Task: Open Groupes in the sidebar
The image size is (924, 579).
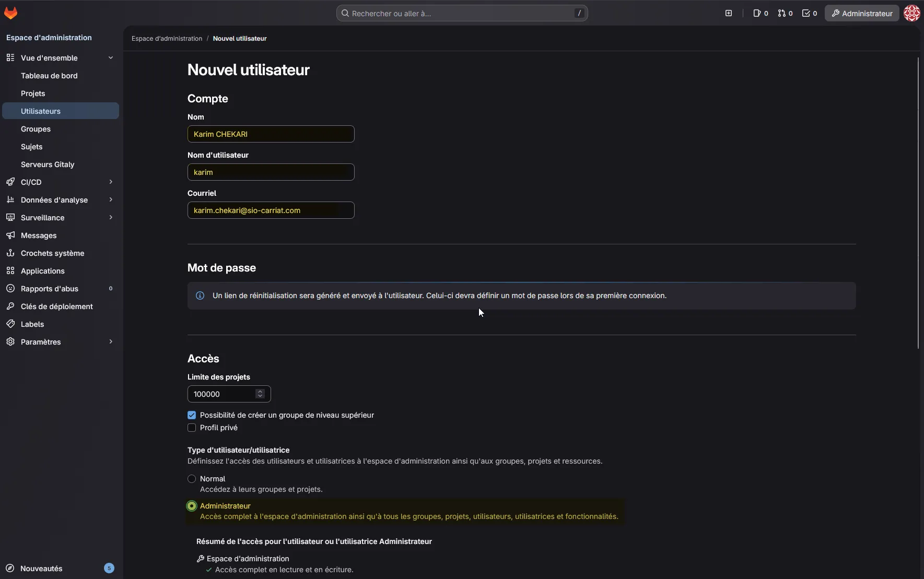Action: pyautogui.click(x=36, y=129)
